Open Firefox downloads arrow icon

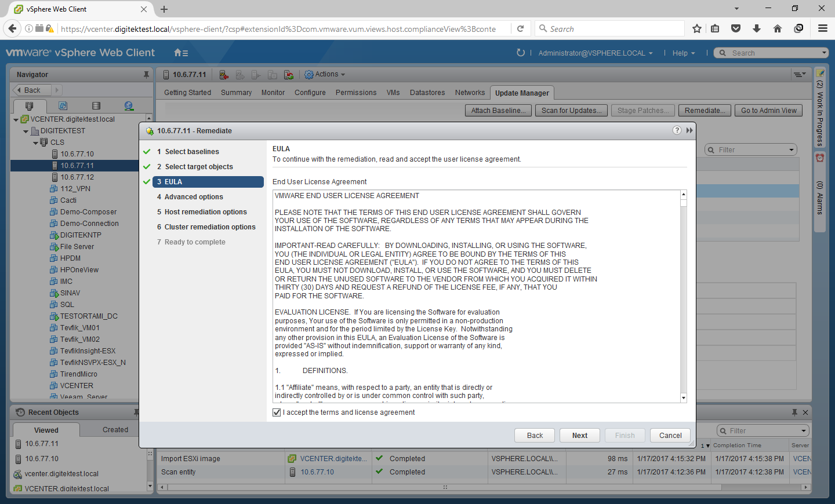click(757, 28)
